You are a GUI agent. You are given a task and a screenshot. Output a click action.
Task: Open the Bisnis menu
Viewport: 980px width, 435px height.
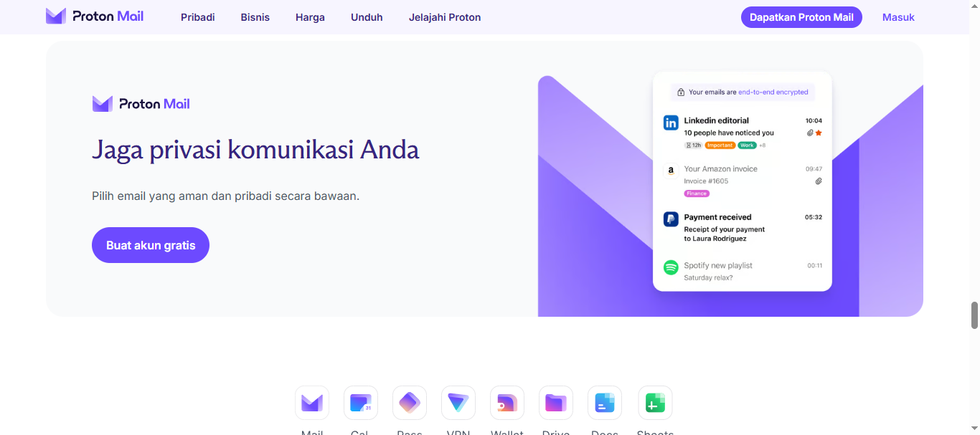pyautogui.click(x=255, y=17)
